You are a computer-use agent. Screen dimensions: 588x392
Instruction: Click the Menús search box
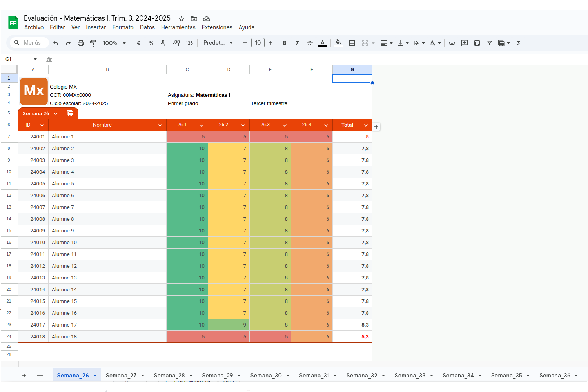click(29, 43)
